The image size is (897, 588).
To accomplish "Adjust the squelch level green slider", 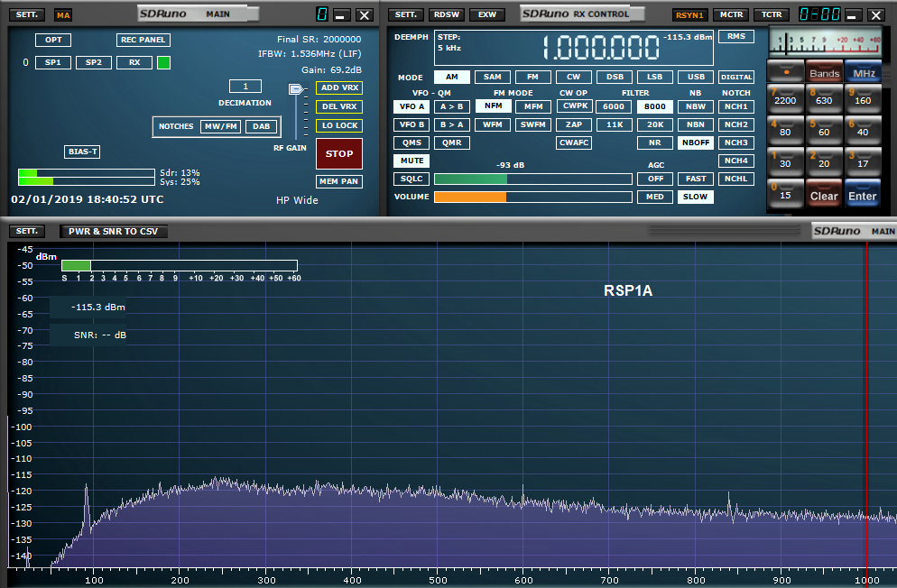I will point(533,179).
